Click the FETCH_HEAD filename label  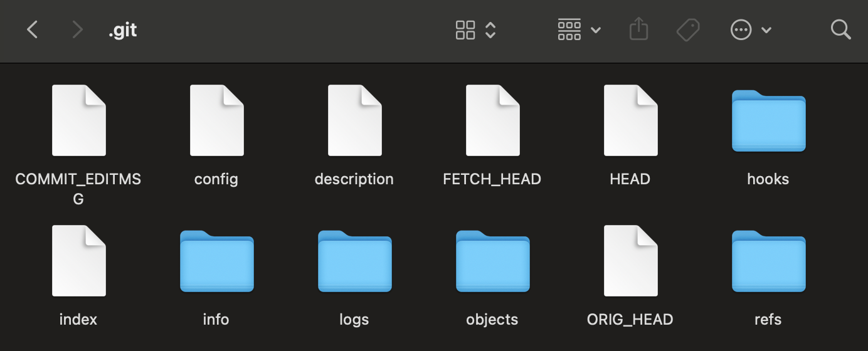pyautogui.click(x=492, y=179)
